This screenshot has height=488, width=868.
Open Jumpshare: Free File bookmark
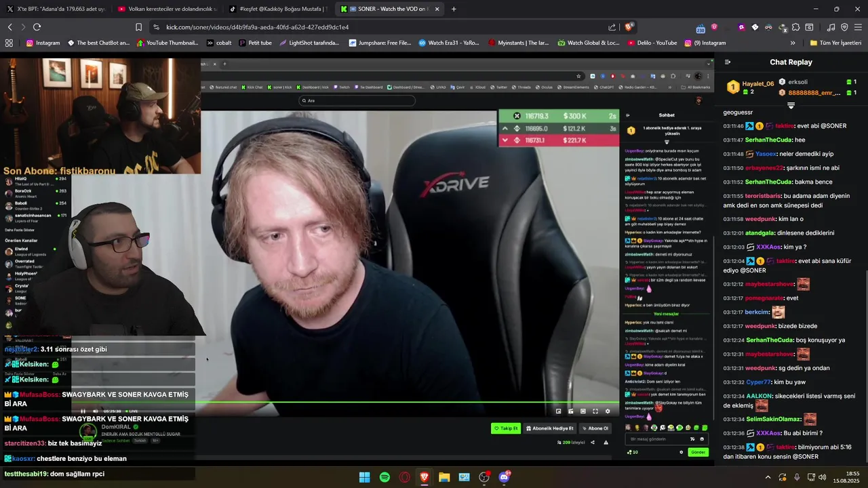(380, 43)
